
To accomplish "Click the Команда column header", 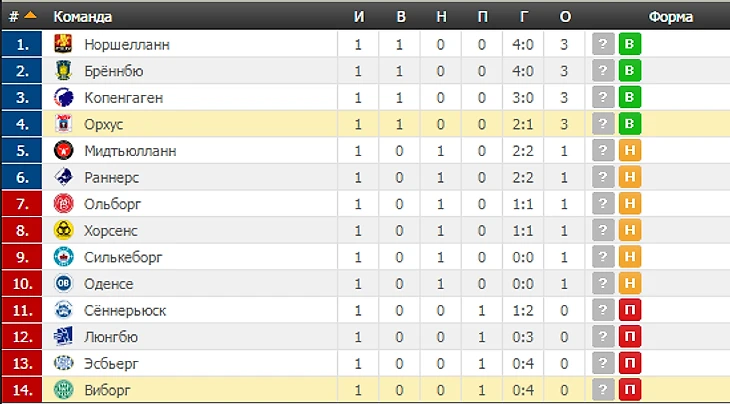I will tap(82, 17).
